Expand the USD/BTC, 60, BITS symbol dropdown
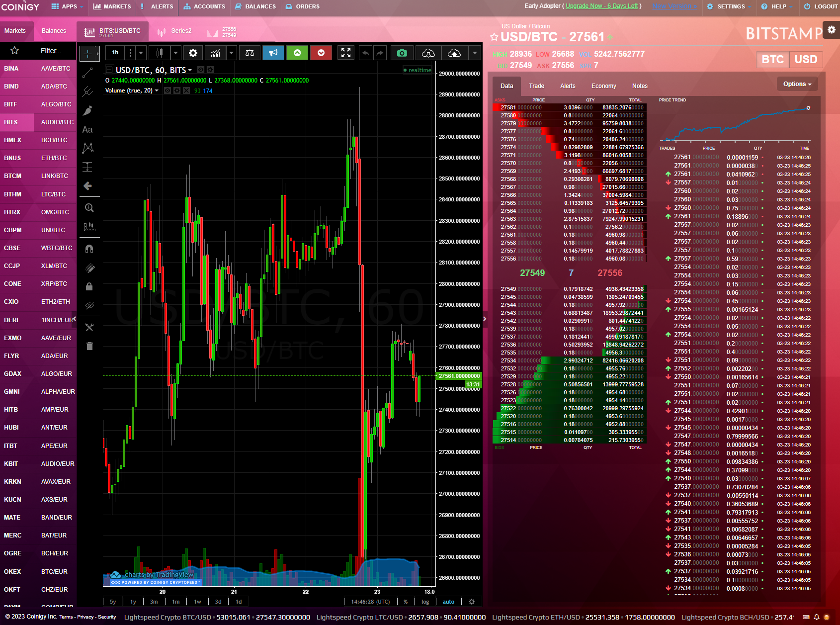 coord(190,70)
